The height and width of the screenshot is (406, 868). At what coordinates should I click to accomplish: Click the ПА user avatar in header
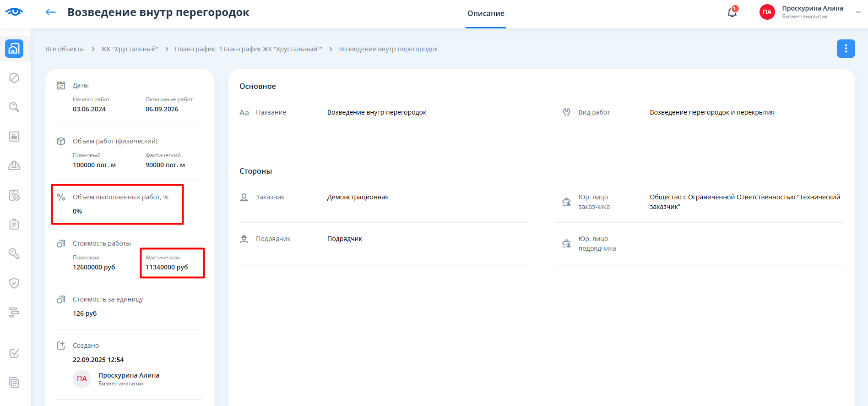coord(767,12)
